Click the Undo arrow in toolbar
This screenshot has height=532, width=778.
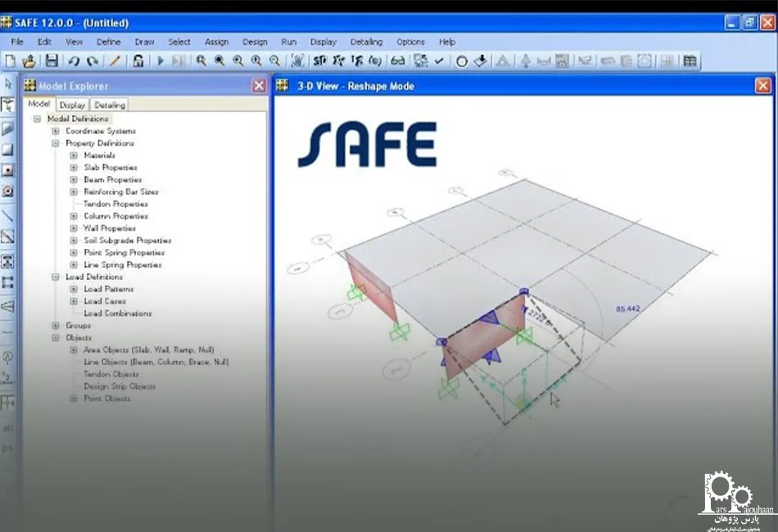(74, 61)
